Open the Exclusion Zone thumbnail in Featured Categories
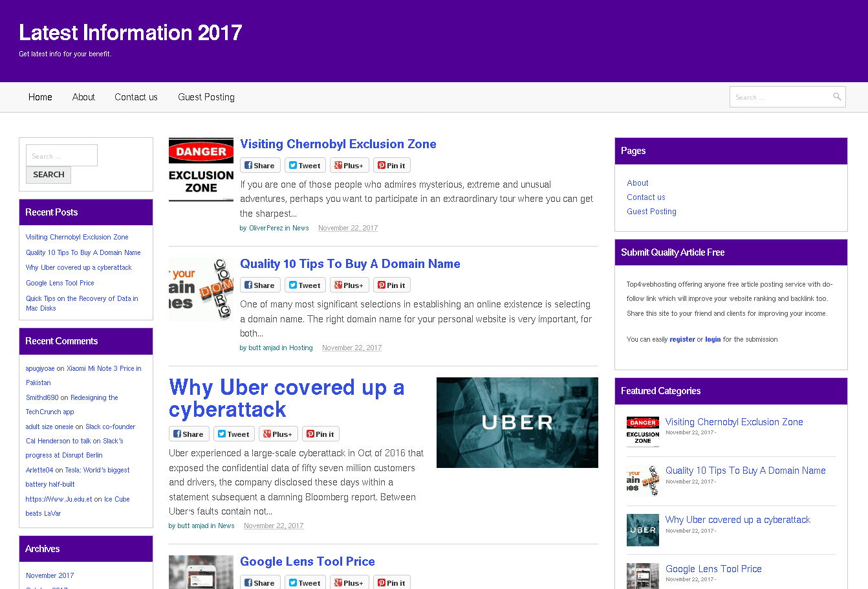Screen dimensions: 868x589 [643, 432]
